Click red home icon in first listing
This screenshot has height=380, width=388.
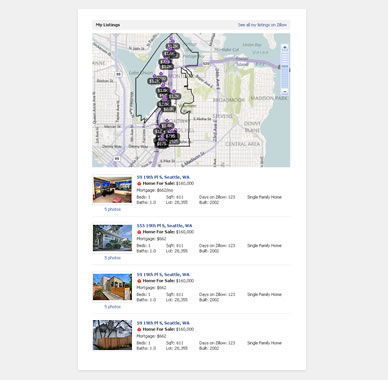tap(139, 184)
